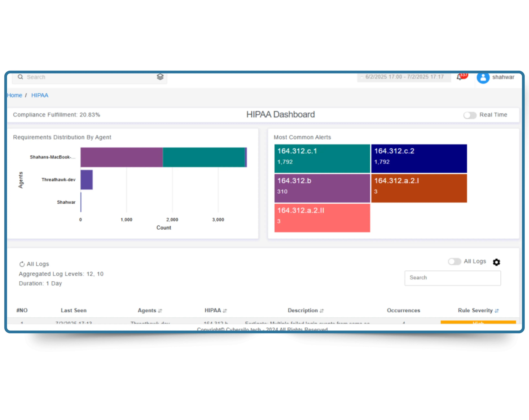Sort by Rule Severity column

[497, 311]
